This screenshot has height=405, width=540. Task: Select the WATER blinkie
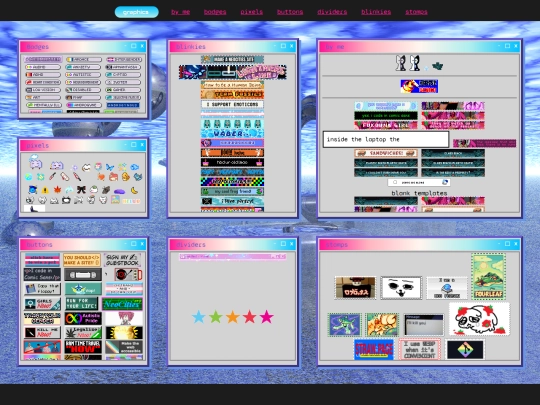(x=232, y=133)
